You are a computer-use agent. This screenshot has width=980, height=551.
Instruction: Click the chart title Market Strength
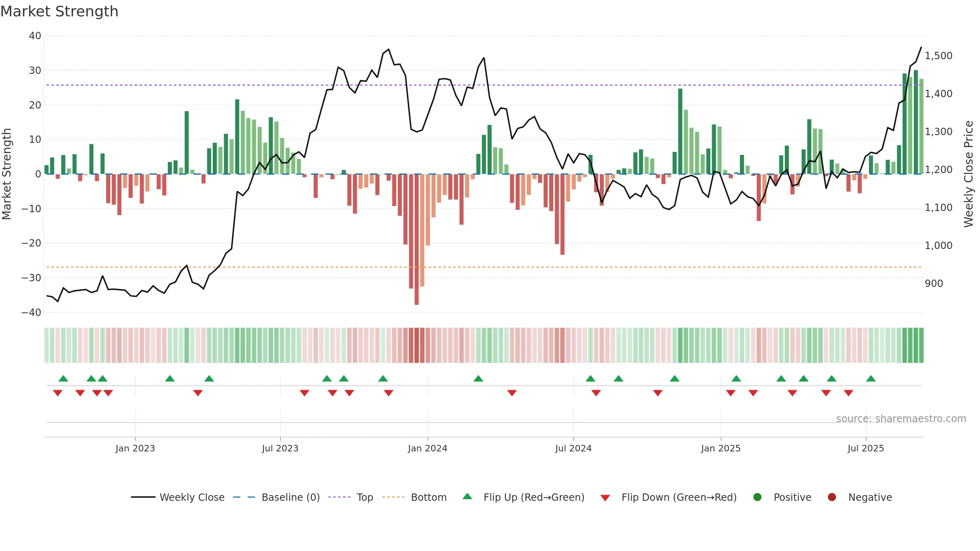[59, 11]
